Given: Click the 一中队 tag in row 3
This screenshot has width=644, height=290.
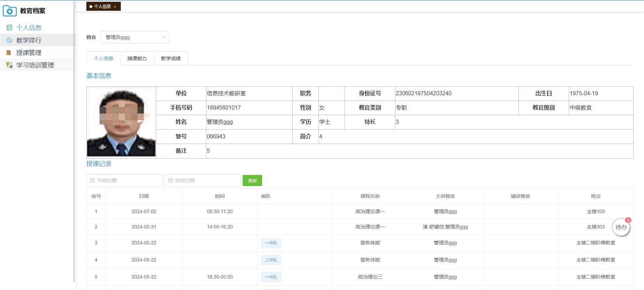Looking at the screenshot, I should pos(271,243).
